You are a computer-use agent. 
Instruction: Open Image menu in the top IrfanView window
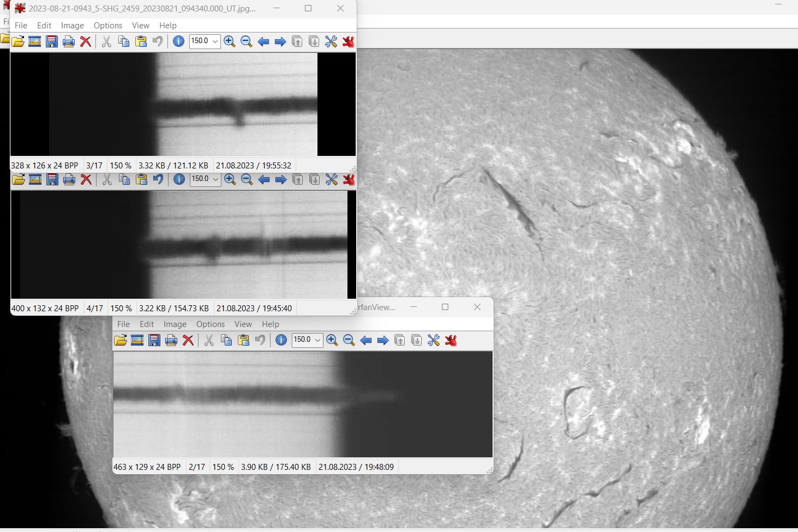point(73,26)
